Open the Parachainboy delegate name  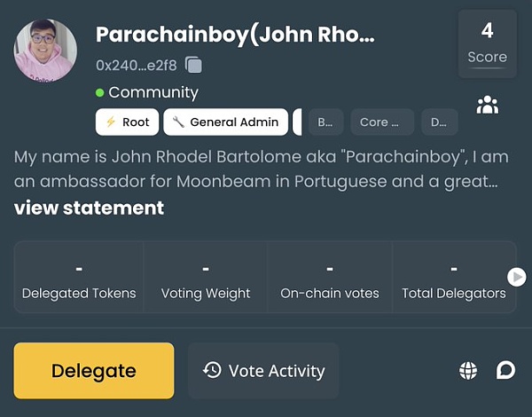coord(235,35)
